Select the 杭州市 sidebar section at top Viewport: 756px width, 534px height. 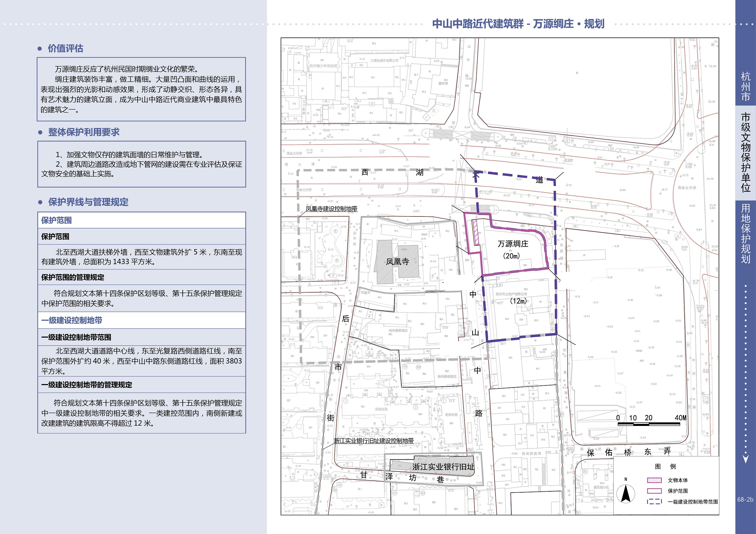[x=745, y=86]
